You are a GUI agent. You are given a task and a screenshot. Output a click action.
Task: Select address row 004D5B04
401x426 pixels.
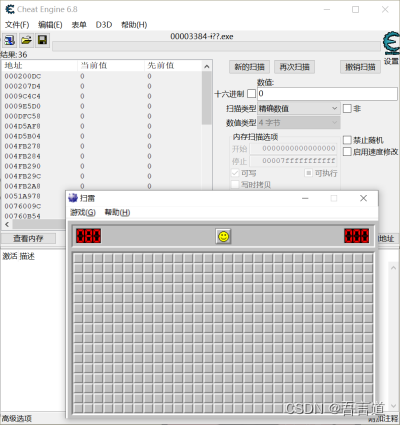point(102,136)
